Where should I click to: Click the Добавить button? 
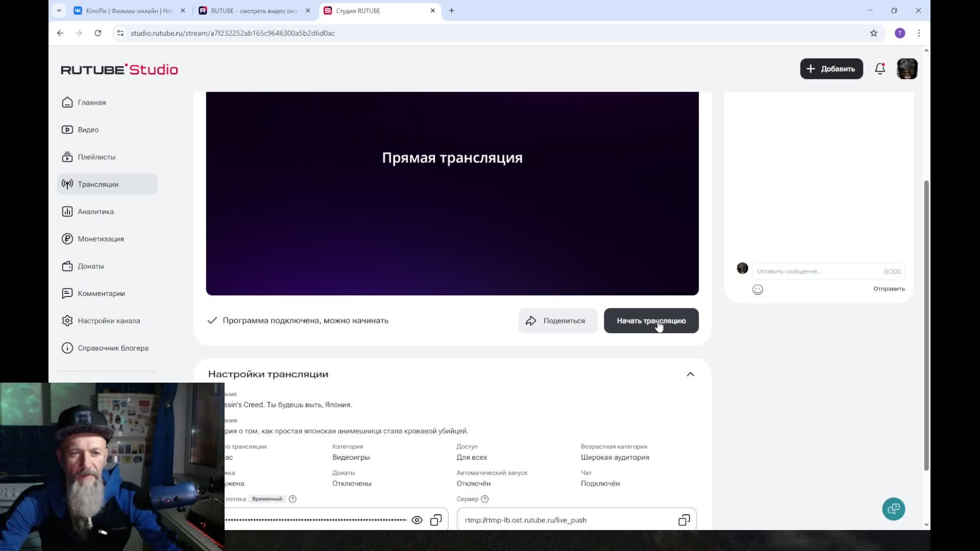(x=831, y=69)
